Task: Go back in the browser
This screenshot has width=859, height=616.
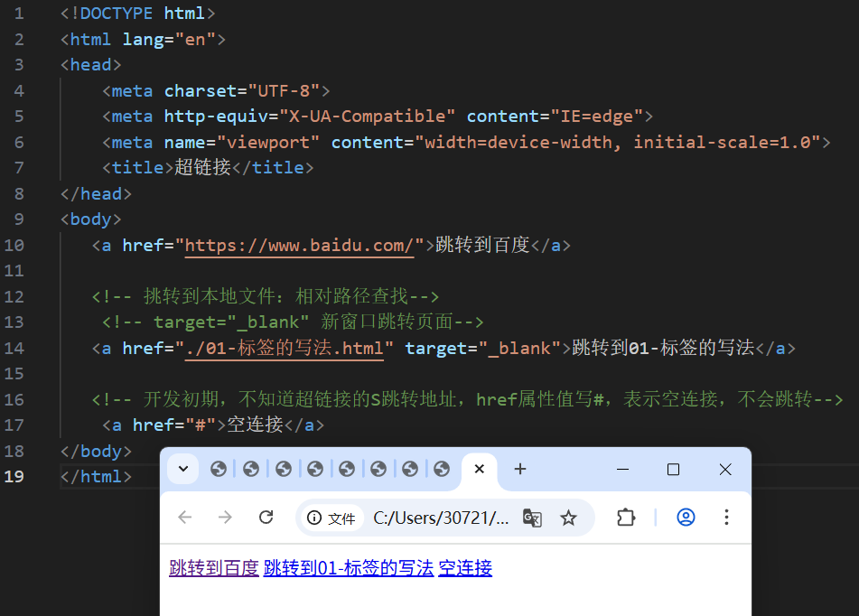Action: pyautogui.click(x=185, y=517)
